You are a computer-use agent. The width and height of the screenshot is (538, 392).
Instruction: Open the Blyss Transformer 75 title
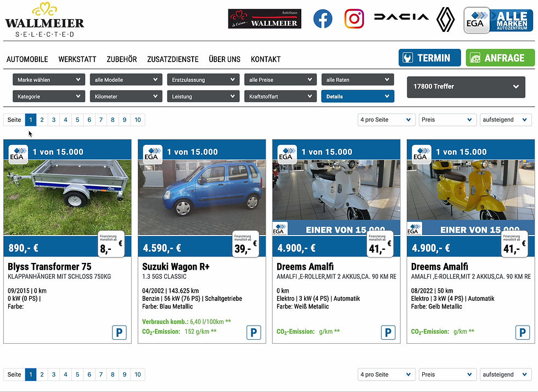(49, 267)
